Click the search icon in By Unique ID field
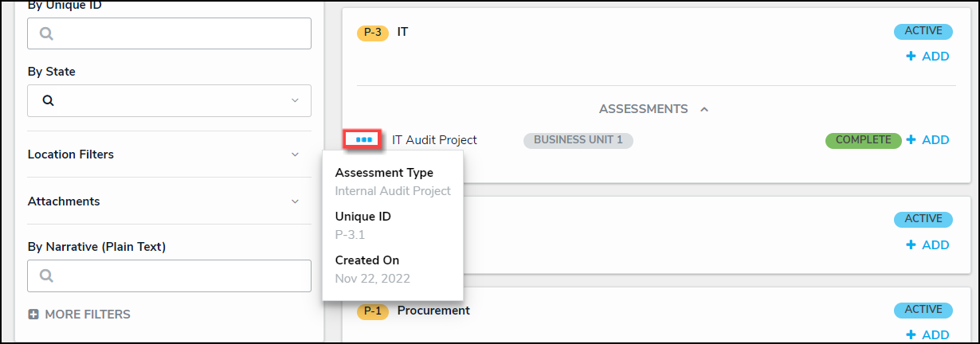980x344 pixels. [47, 34]
